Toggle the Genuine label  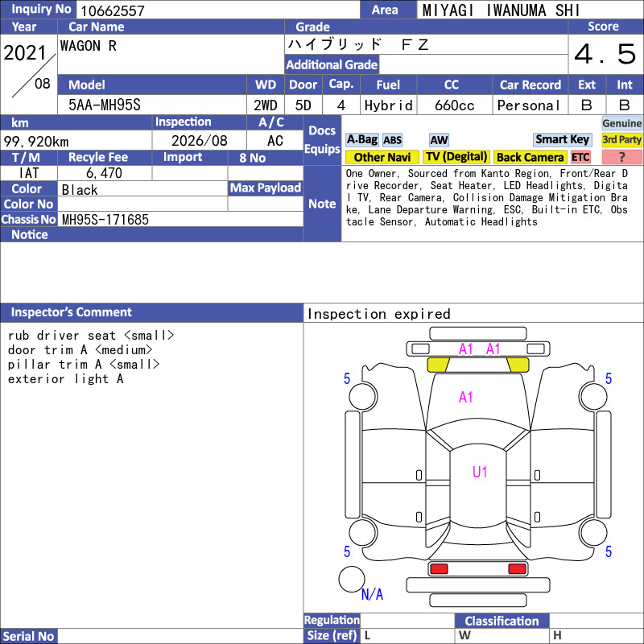click(x=621, y=123)
